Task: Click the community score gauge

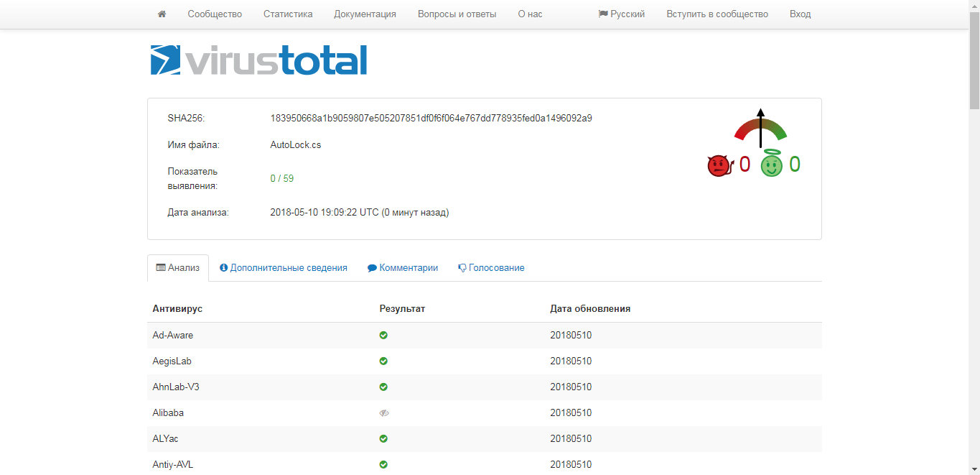Action: pos(760,128)
